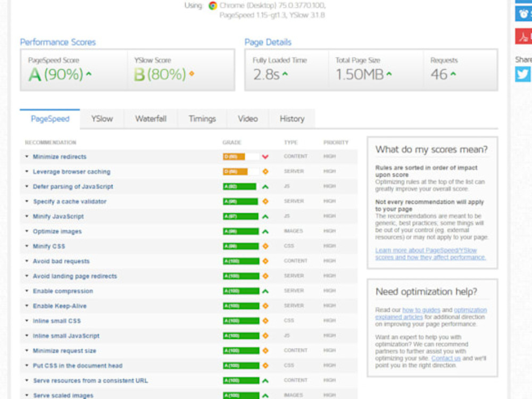
Task: Expand the Minimize redirects recommendation
Action: click(x=27, y=157)
